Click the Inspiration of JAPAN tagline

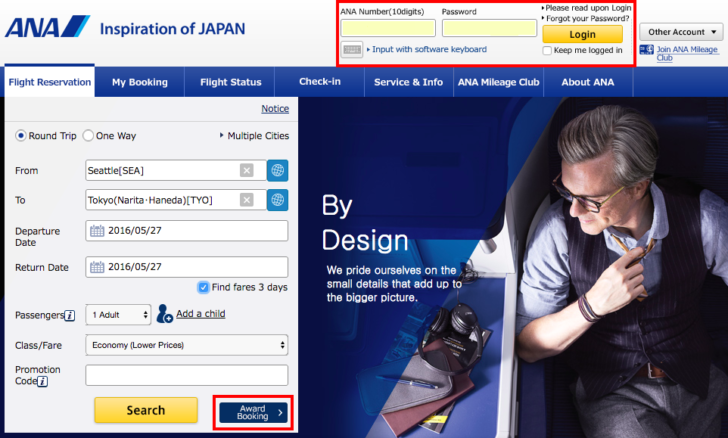tap(172, 29)
